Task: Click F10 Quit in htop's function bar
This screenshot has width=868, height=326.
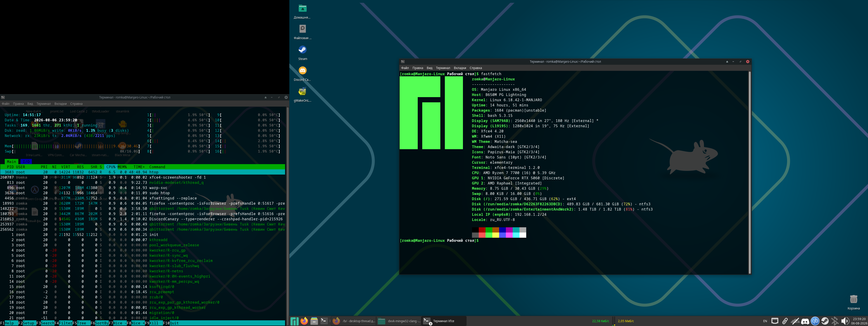Action: coord(171,323)
